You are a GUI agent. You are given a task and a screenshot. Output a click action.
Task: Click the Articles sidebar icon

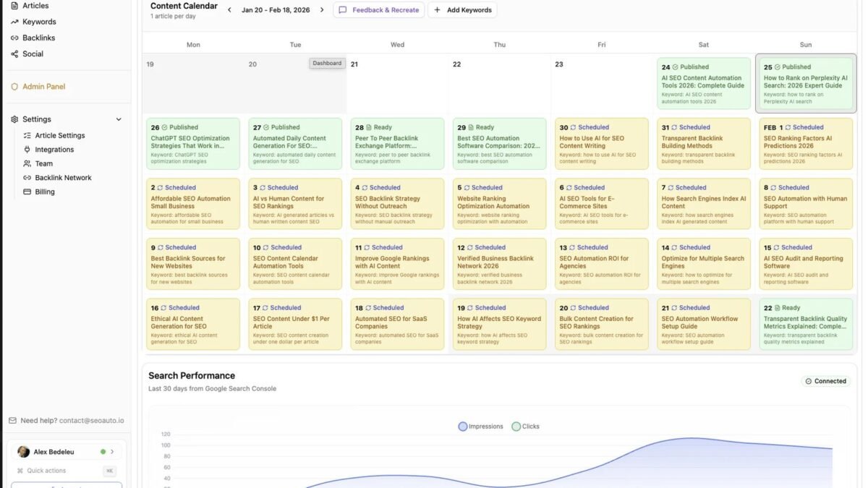pyautogui.click(x=14, y=6)
